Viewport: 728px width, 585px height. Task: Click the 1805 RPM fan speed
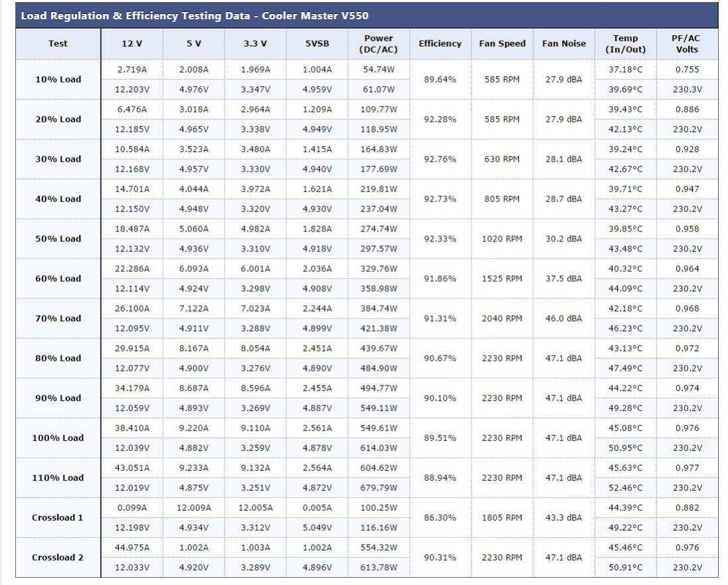(502, 518)
